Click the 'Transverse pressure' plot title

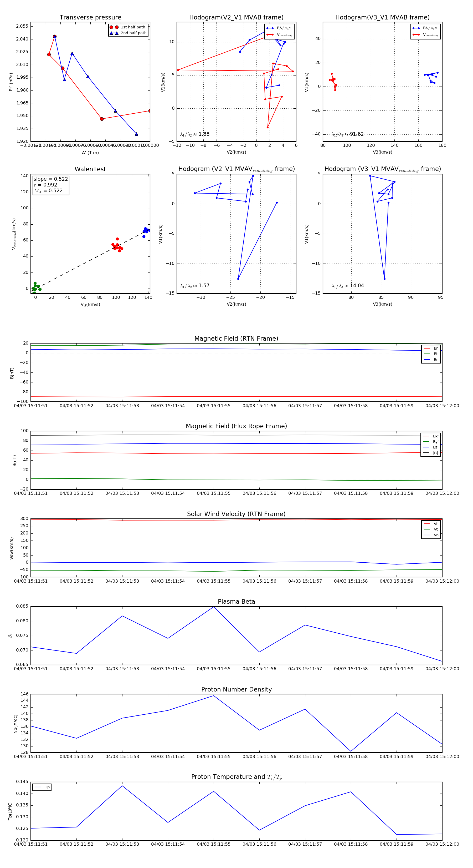click(90, 18)
